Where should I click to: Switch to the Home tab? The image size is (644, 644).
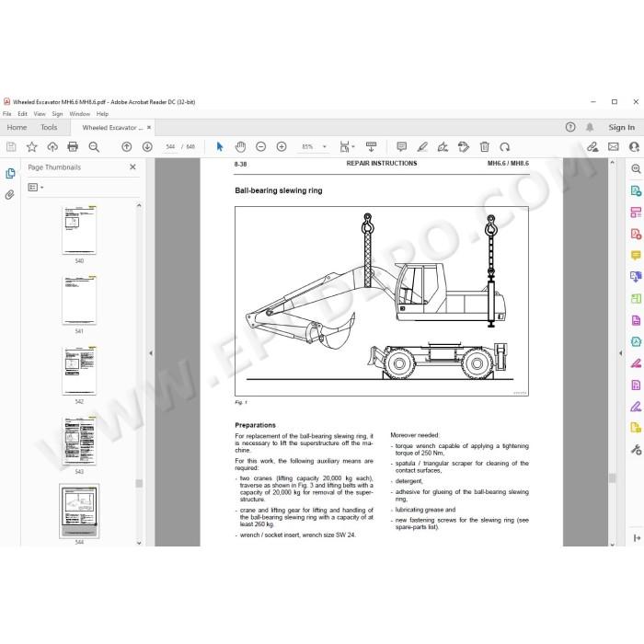pos(17,127)
